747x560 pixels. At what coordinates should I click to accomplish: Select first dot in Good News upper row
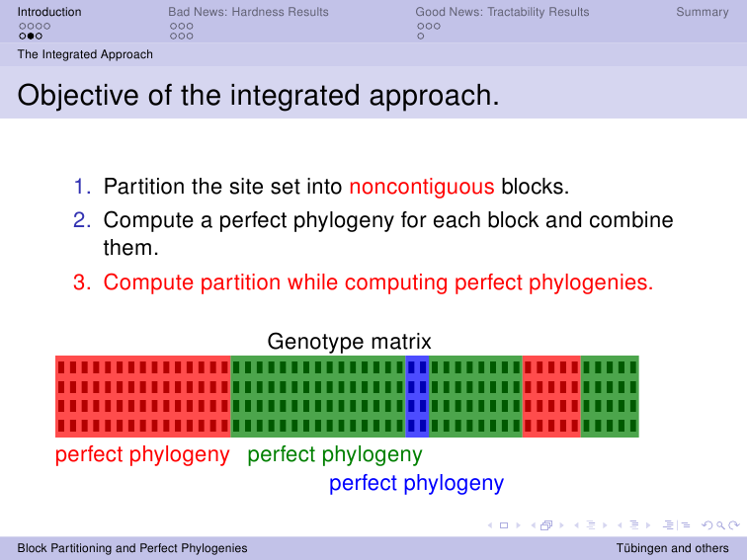pyautogui.click(x=421, y=27)
